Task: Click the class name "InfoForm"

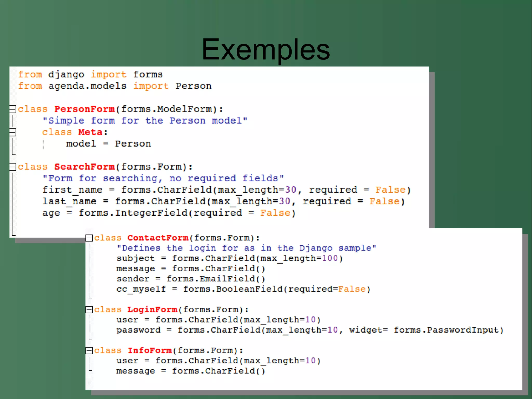Action: point(150,351)
